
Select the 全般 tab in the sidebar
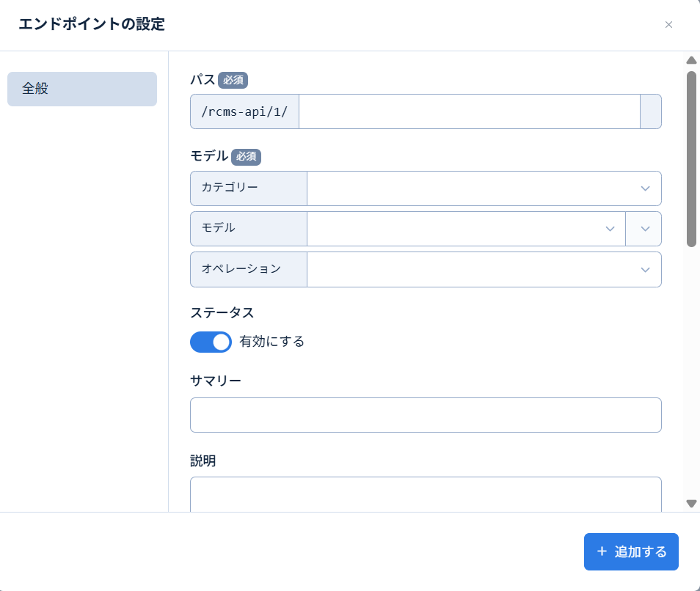81,89
